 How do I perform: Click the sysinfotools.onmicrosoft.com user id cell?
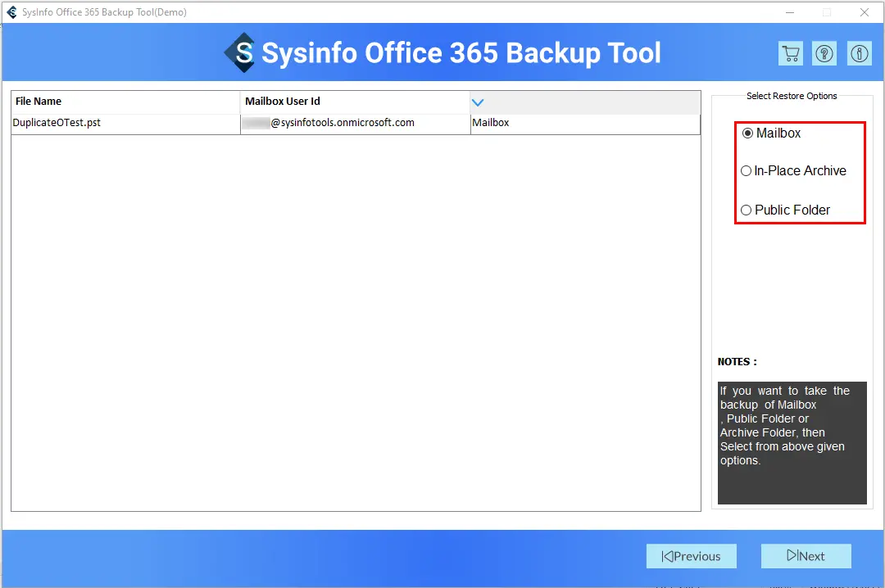(x=355, y=123)
